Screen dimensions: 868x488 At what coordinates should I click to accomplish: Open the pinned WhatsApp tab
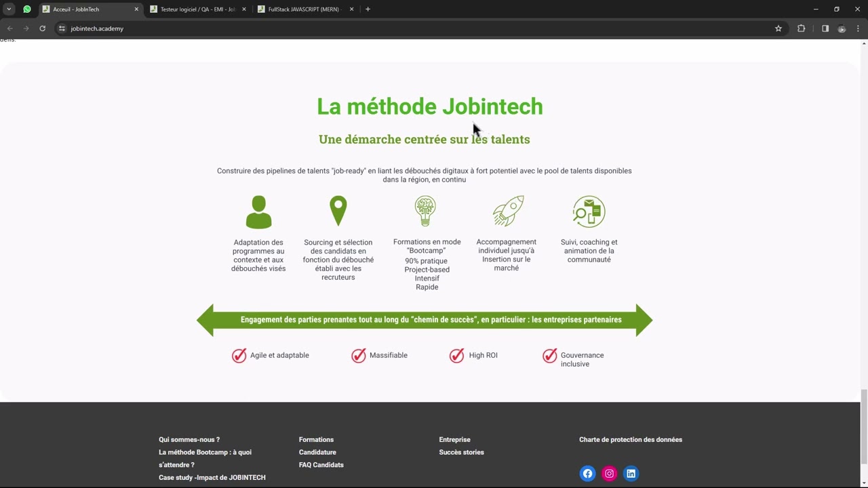point(27,9)
